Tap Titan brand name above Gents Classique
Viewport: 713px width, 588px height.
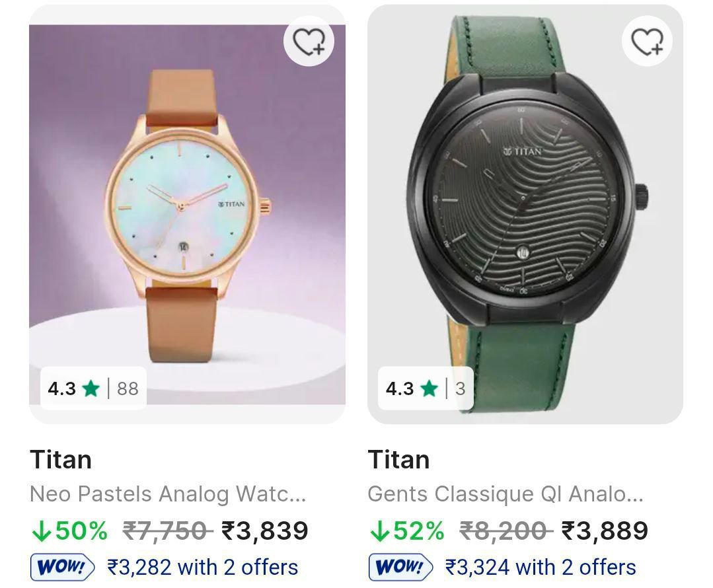(x=398, y=460)
